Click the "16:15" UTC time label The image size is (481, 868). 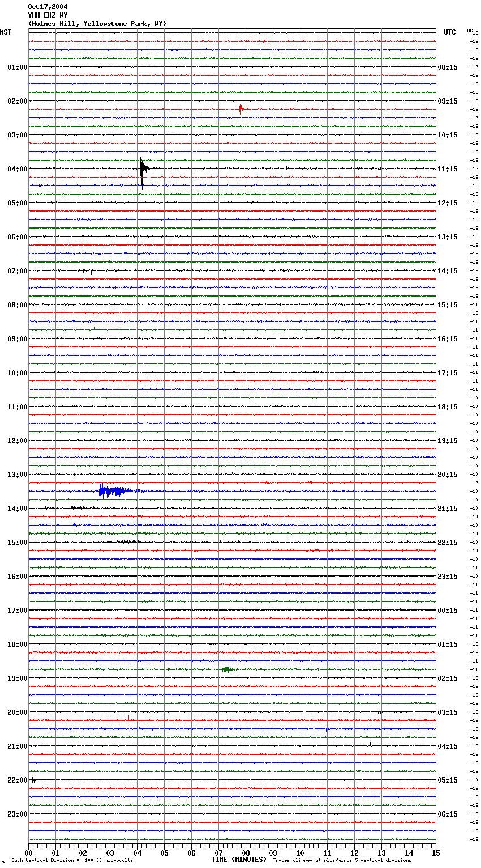tap(448, 339)
